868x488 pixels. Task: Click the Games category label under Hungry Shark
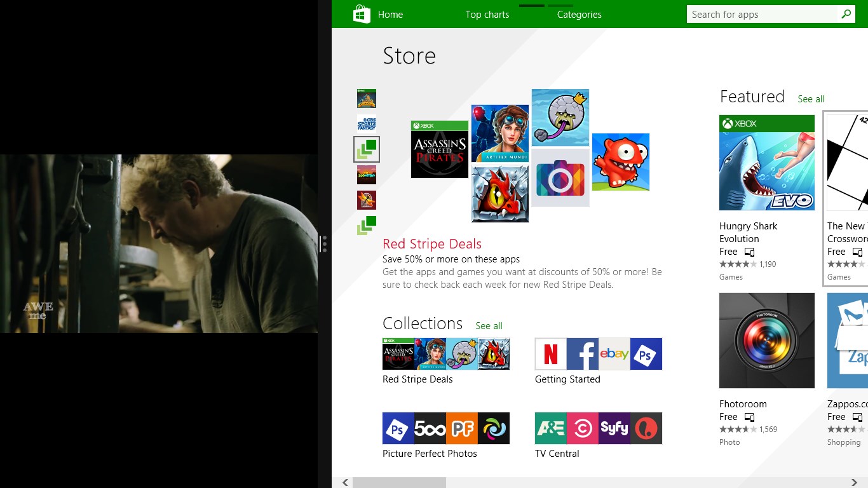coord(731,277)
